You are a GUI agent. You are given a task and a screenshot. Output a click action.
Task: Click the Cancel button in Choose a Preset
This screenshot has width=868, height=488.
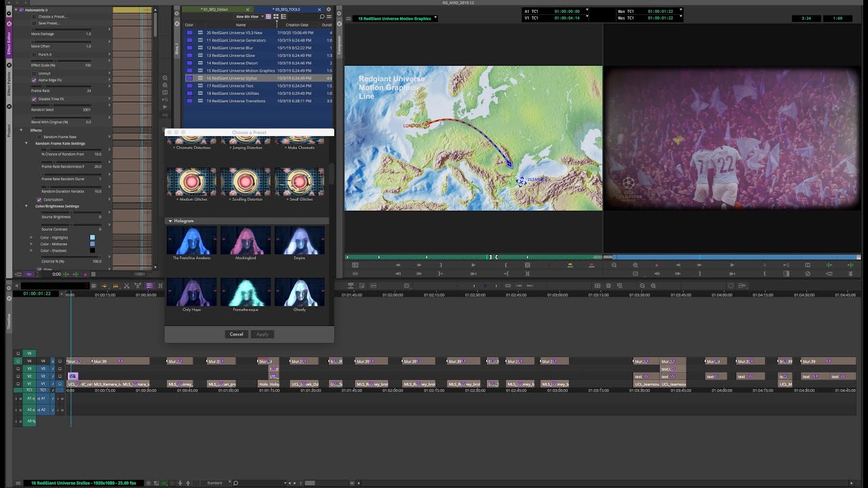tap(236, 334)
